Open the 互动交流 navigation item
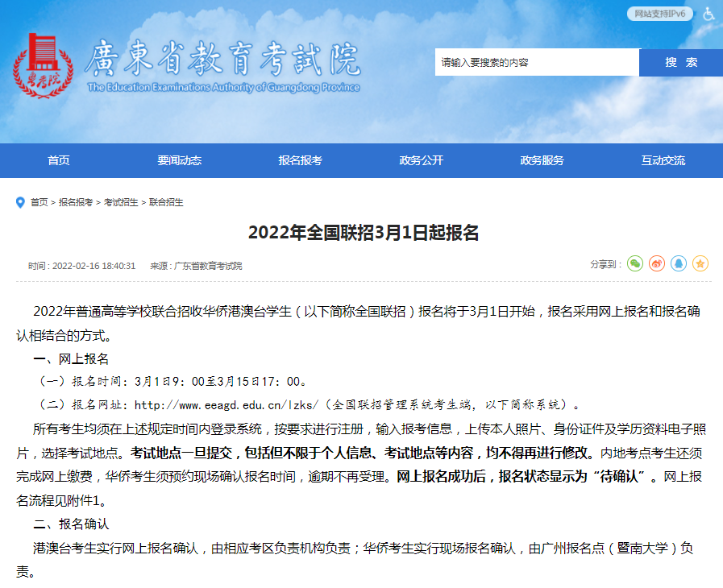The height and width of the screenshot is (588, 723). [x=663, y=160]
